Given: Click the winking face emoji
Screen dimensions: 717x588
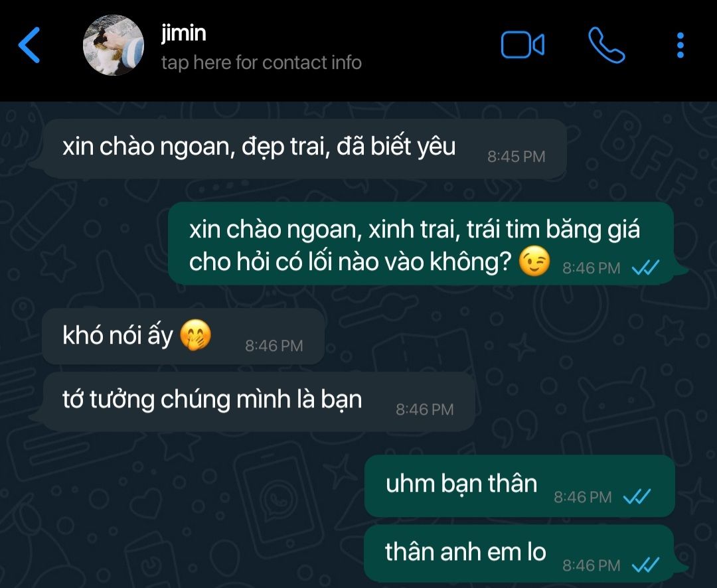Looking at the screenshot, I should pos(534,261).
